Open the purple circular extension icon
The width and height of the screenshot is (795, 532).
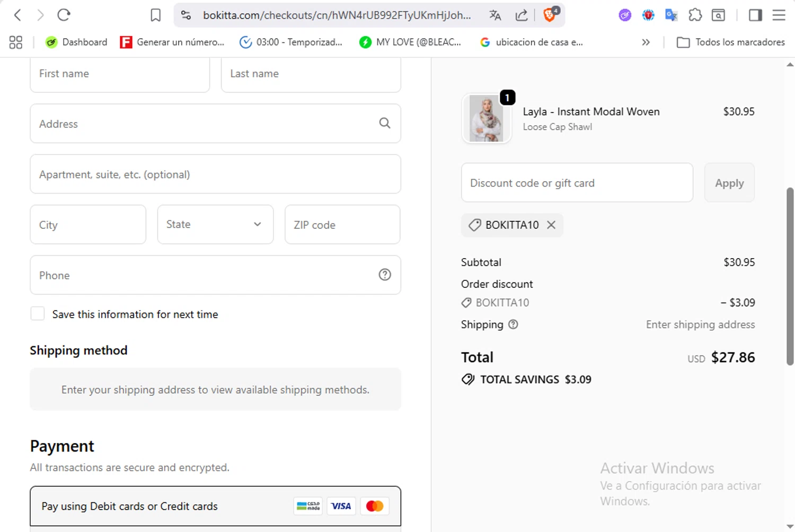(x=625, y=15)
